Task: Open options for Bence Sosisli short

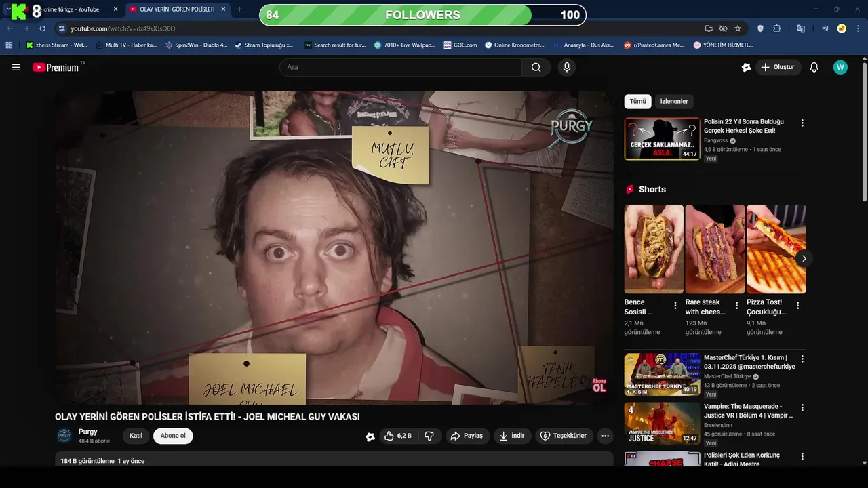Action: click(675, 306)
